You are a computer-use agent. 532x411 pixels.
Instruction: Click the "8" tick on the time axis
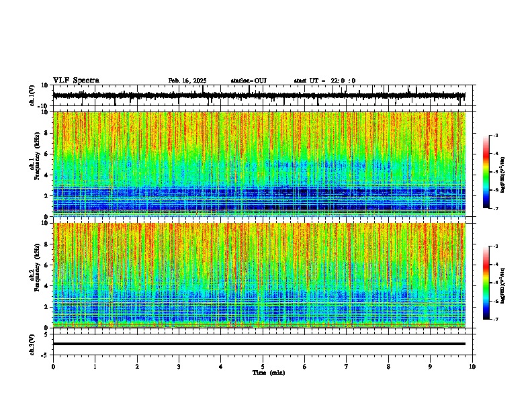point(388,367)
